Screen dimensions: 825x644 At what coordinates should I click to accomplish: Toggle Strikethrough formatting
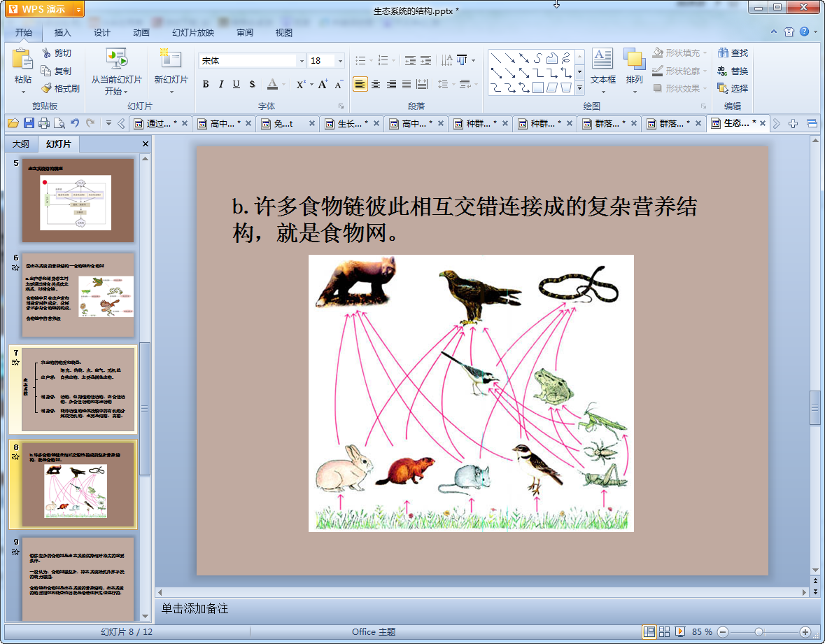tap(252, 84)
